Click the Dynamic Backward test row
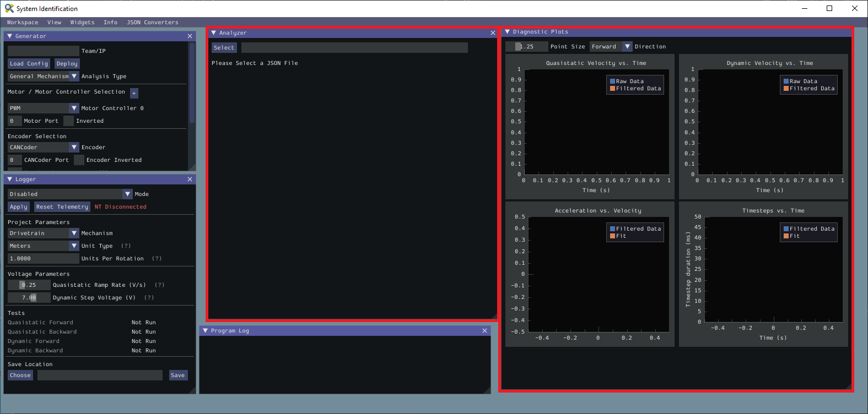The image size is (868, 414). [x=82, y=351]
